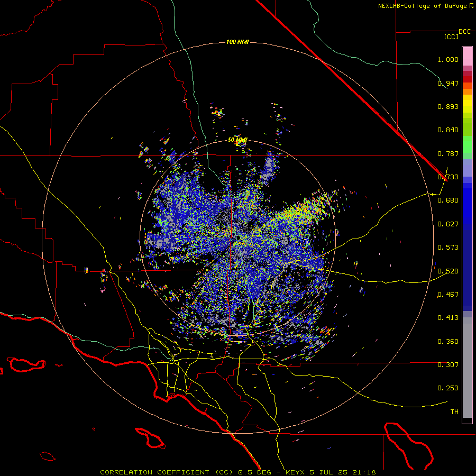Click the 0.573 scale value

pyautogui.click(x=448, y=248)
